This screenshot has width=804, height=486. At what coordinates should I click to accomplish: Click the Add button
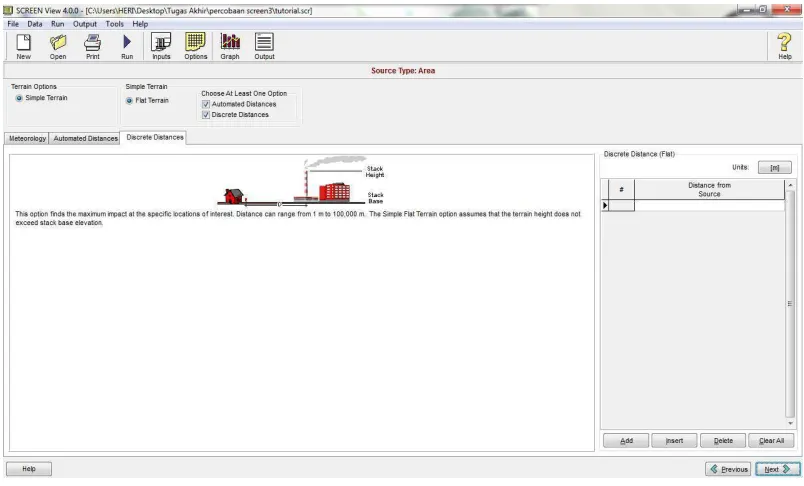tap(626, 441)
